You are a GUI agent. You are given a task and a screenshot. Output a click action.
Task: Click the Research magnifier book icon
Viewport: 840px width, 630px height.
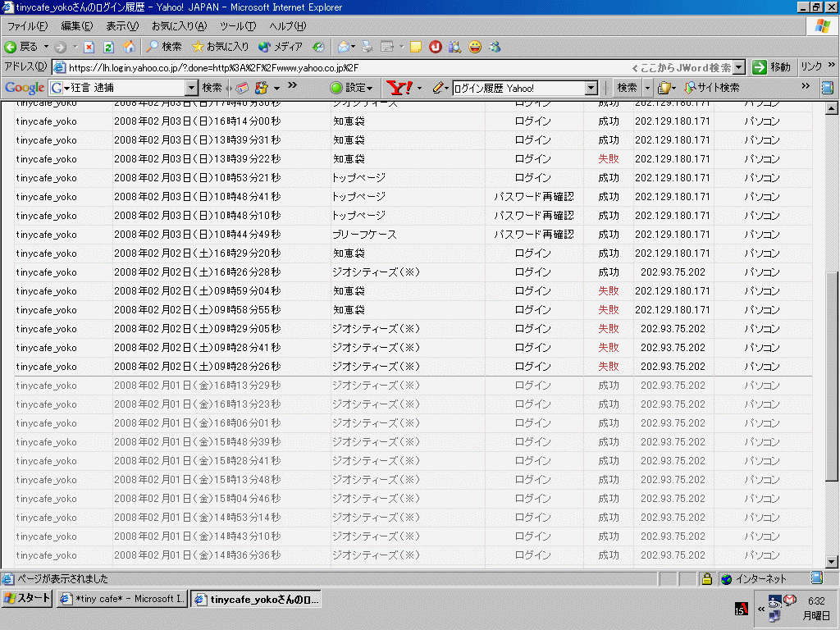(x=454, y=47)
